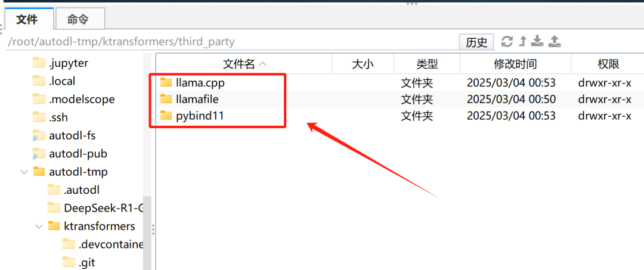Select the llamafile folder in the list
Viewport: 644px width, 270px height.
pos(197,99)
